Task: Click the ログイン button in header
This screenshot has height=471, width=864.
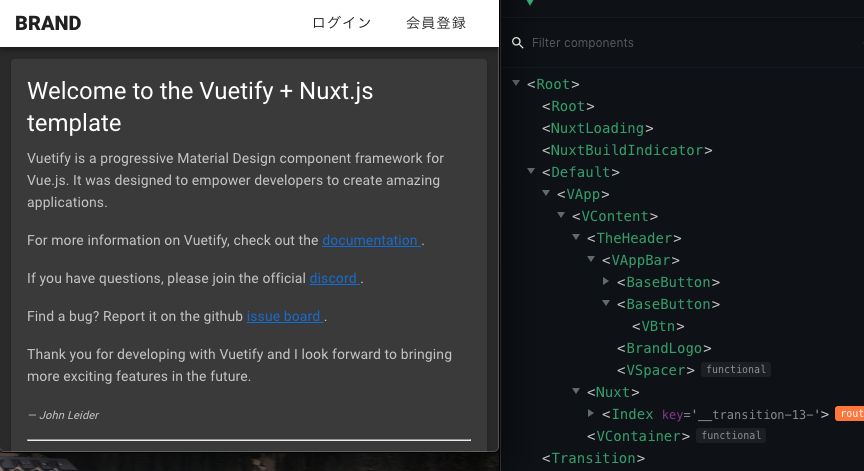Action: 341,23
